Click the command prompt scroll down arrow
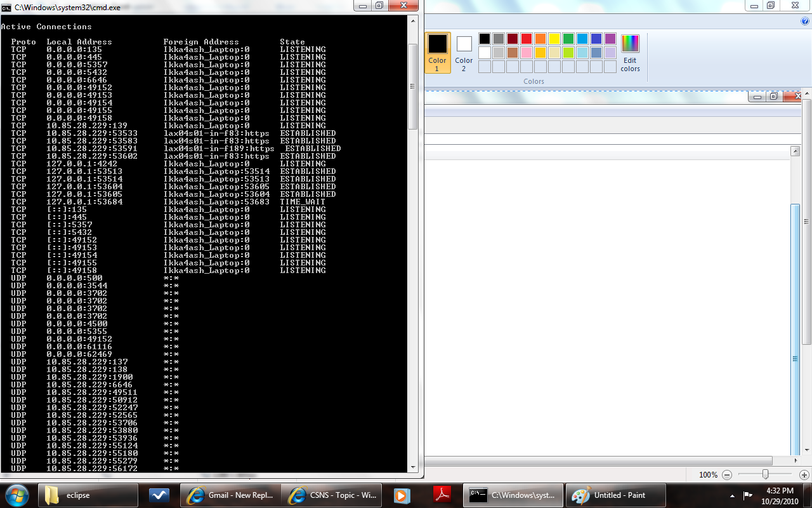 coord(412,467)
